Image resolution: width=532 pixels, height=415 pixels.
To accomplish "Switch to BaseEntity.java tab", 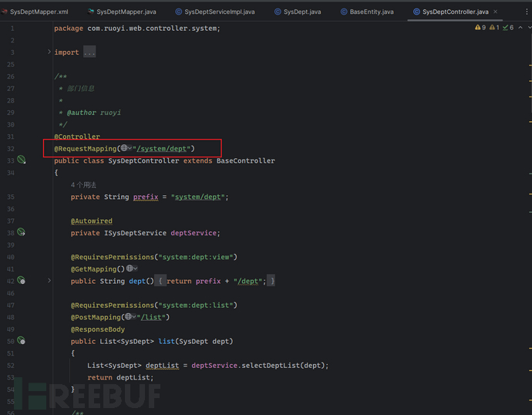I will point(367,12).
